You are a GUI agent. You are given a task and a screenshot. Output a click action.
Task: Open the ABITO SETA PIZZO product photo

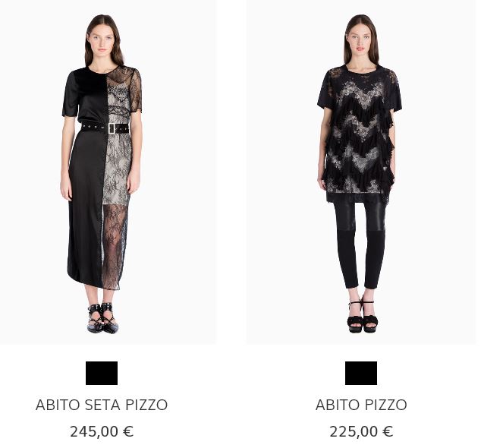(108, 172)
